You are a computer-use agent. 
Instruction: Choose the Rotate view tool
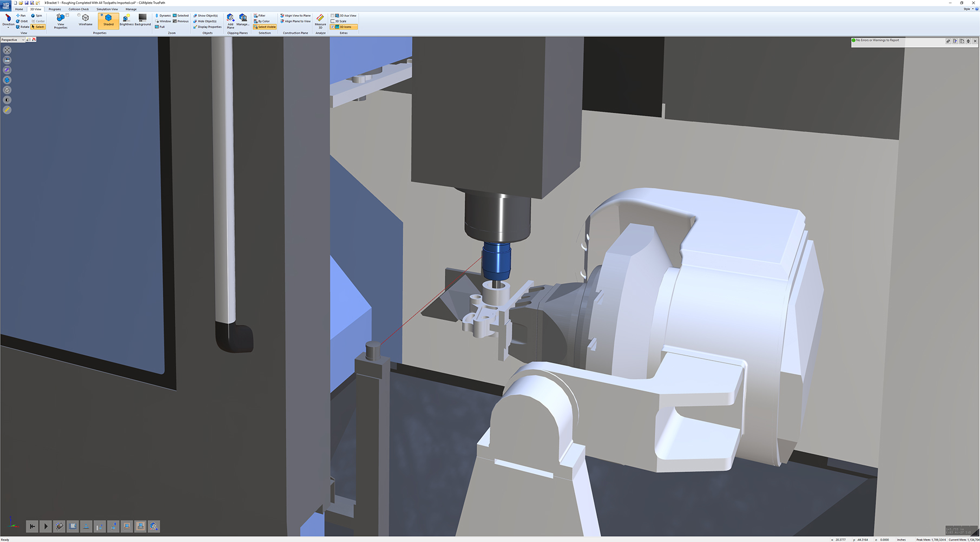22,27
